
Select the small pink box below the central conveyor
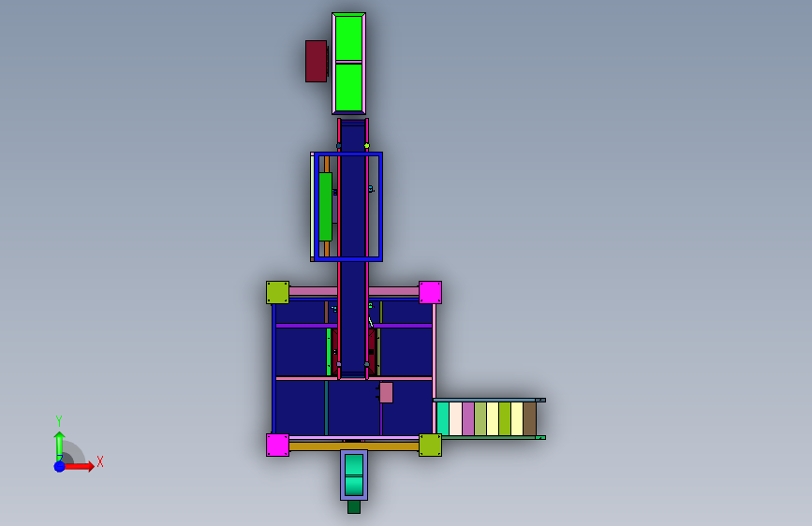pos(386,392)
